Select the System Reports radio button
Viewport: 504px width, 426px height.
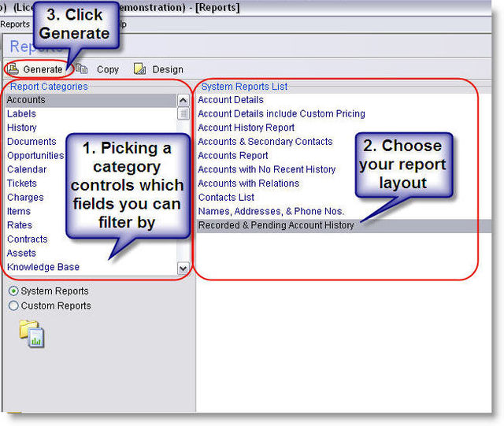pyautogui.click(x=13, y=291)
